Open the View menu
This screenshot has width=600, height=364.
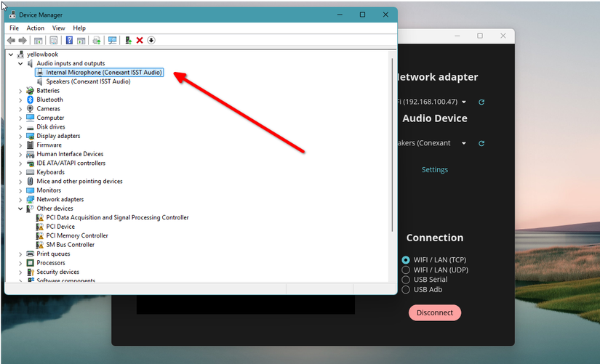click(58, 28)
